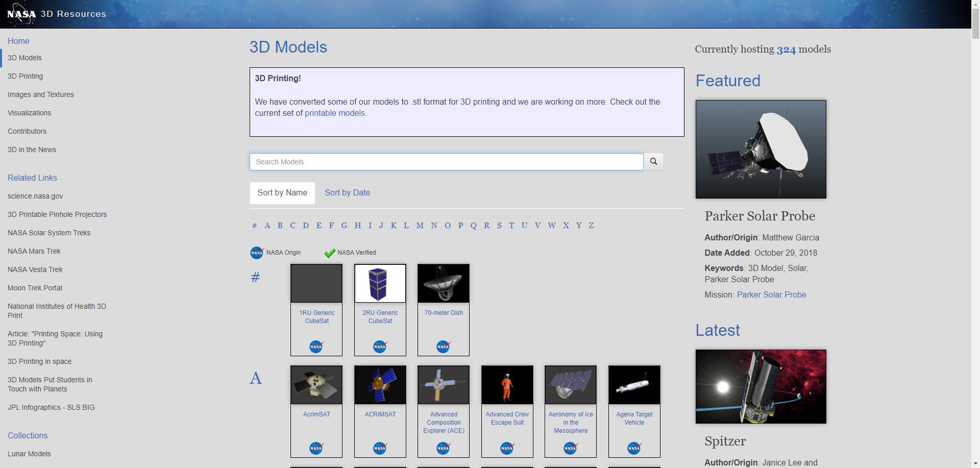
Task: Click the NASA logo in header
Action: pyautogui.click(x=21, y=14)
